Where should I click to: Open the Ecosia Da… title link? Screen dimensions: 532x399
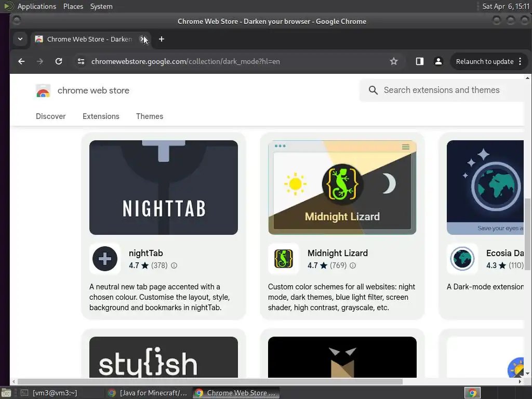[505, 253]
